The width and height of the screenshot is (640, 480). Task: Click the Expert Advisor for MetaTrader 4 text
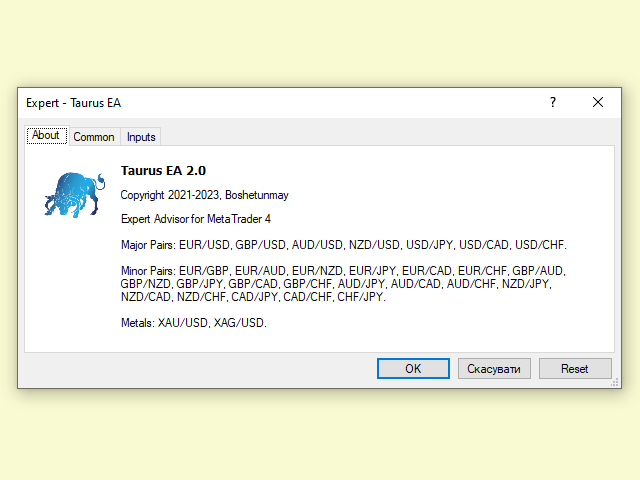tap(196, 219)
